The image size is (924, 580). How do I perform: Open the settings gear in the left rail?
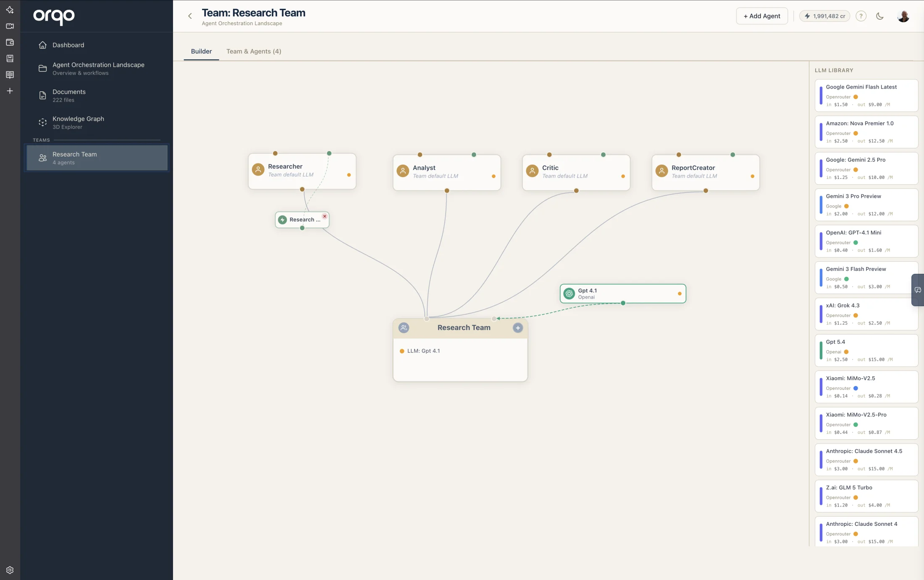pyautogui.click(x=10, y=570)
